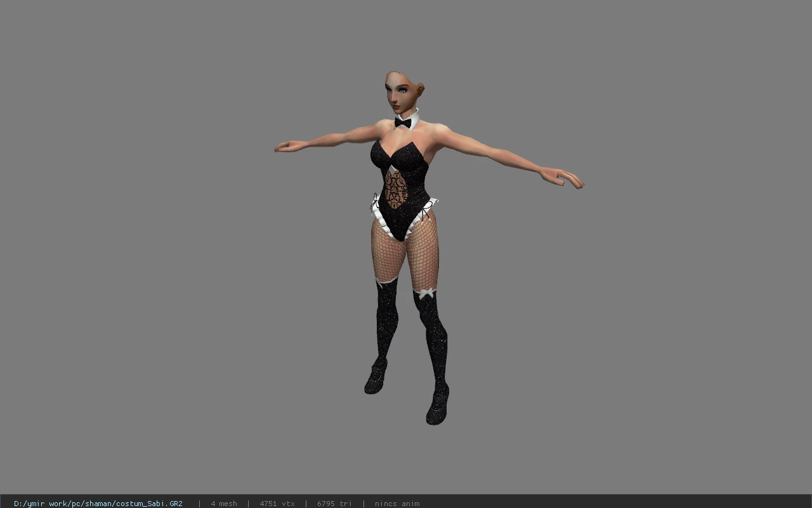Screen dimensions: 812x508
Task: Click the lace panel on the model's bodysuit
Action: [x=396, y=188]
